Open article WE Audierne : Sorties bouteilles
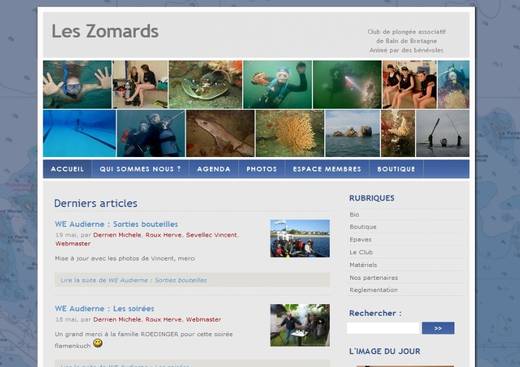Viewport: 520px width, 367px height. click(x=116, y=224)
